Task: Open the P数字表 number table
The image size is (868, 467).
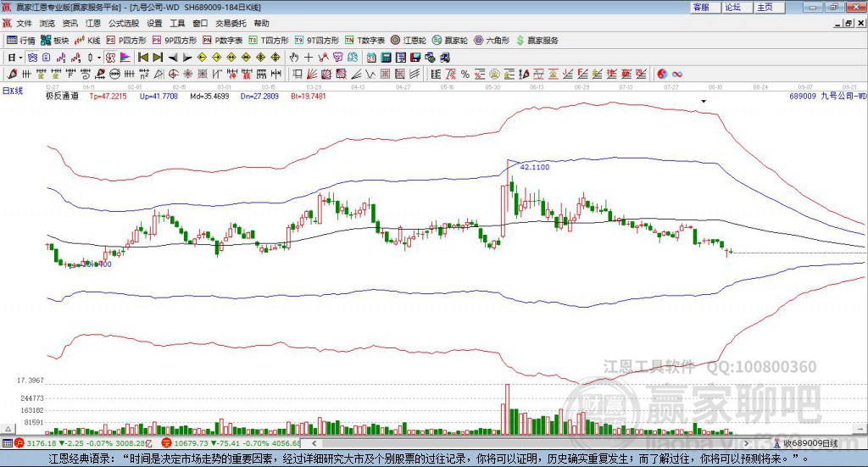Action: tap(223, 41)
